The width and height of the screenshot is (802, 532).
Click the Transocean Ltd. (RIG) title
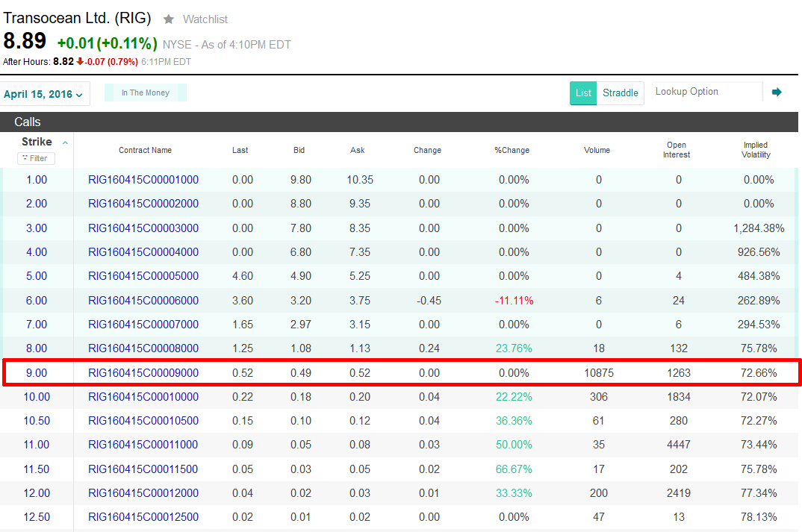click(x=77, y=18)
